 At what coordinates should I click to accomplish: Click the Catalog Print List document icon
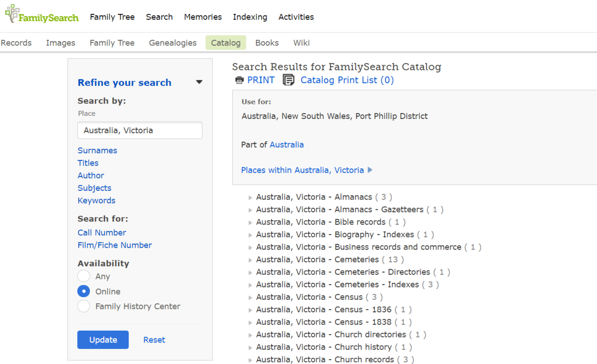(x=289, y=80)
